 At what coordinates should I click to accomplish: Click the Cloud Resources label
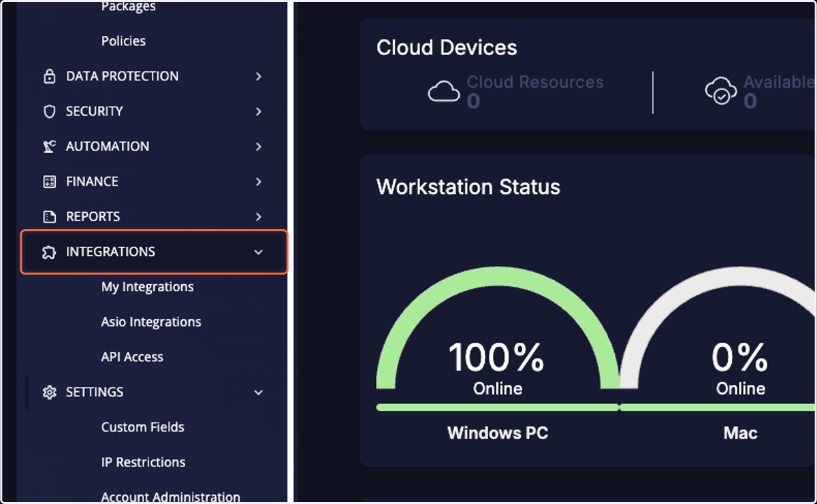click(x=535, y=82)
